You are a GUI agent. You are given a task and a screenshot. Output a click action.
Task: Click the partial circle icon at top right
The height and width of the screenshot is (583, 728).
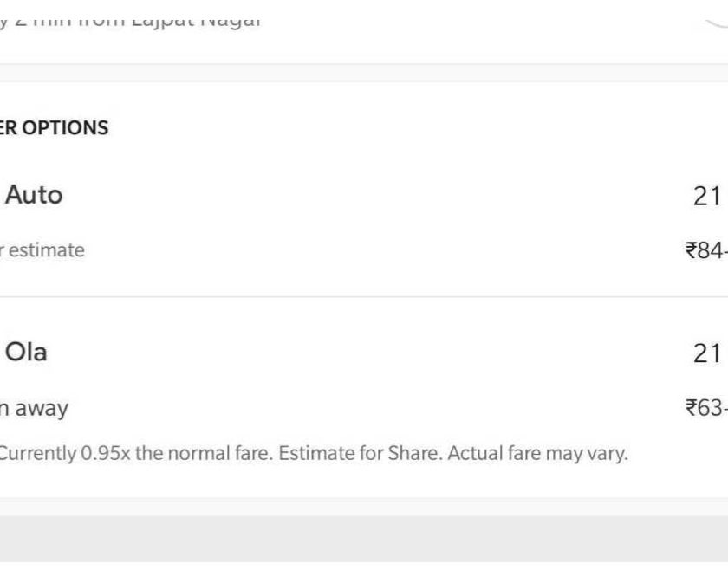pyautogui.click(x=716, y=19)
